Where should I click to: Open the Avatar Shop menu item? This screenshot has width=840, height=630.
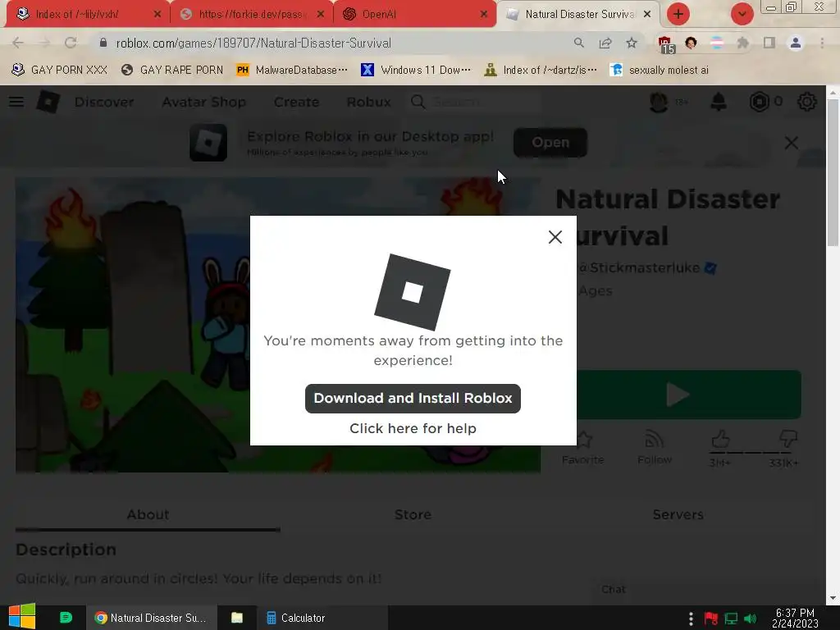(203, 102)
